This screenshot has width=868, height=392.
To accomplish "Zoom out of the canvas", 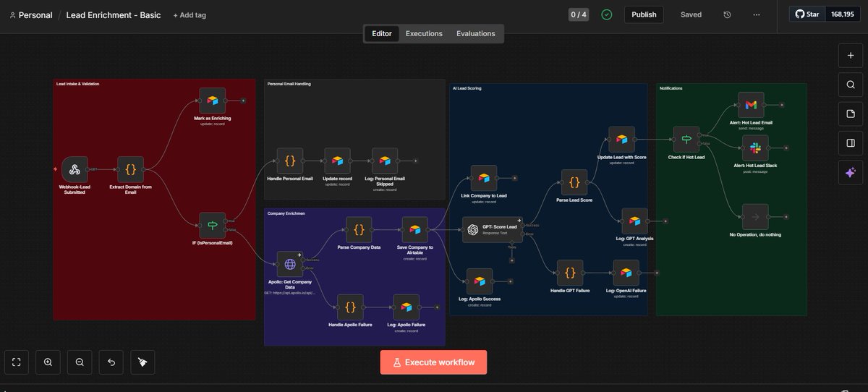I will click(x=80, y=362).
